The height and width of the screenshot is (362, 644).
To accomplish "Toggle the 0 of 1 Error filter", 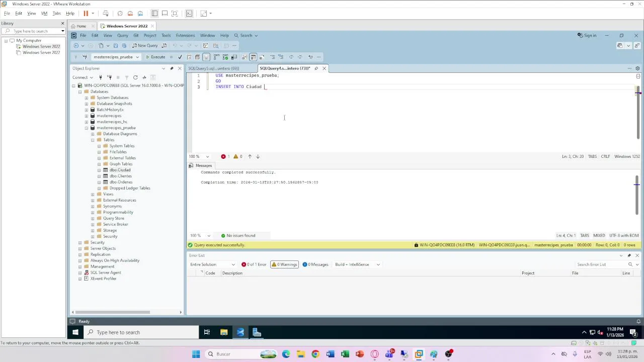I will coord(254,264).
